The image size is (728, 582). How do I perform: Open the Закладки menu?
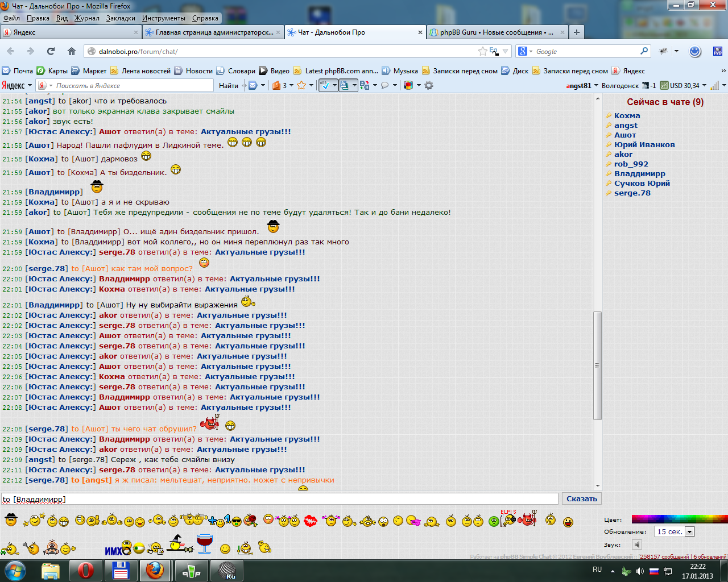121,18
